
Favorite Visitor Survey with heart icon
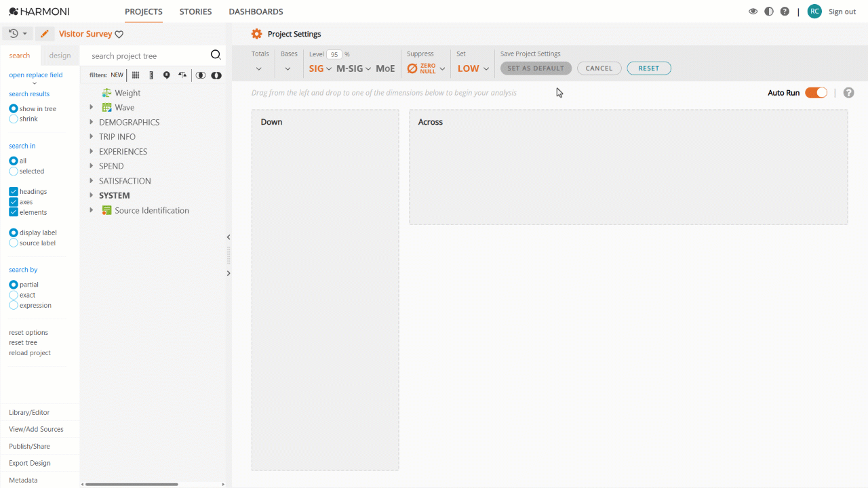tap(119, 34)
